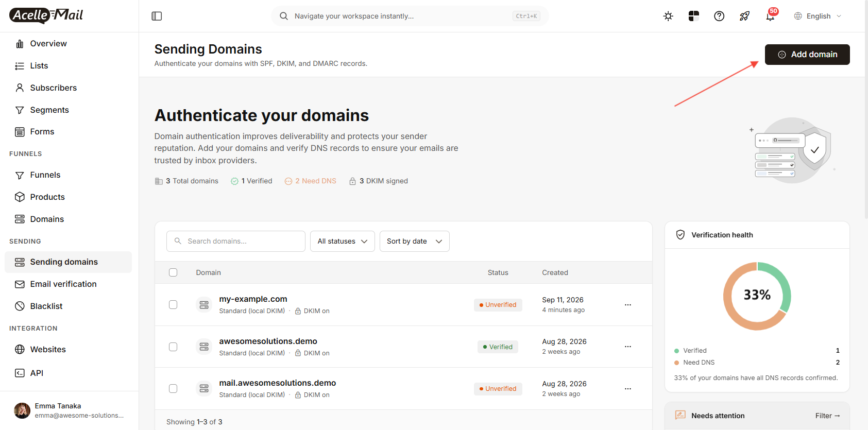868x430 pixels.
Task: Click server icon beside mail.awesomesolutions.demo
Action: (204, 389)
